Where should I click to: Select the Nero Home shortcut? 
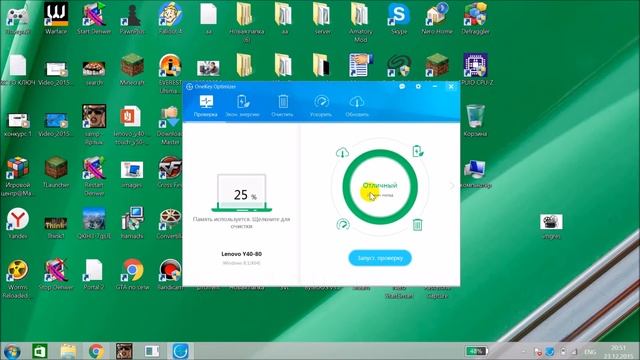point(437,19)
